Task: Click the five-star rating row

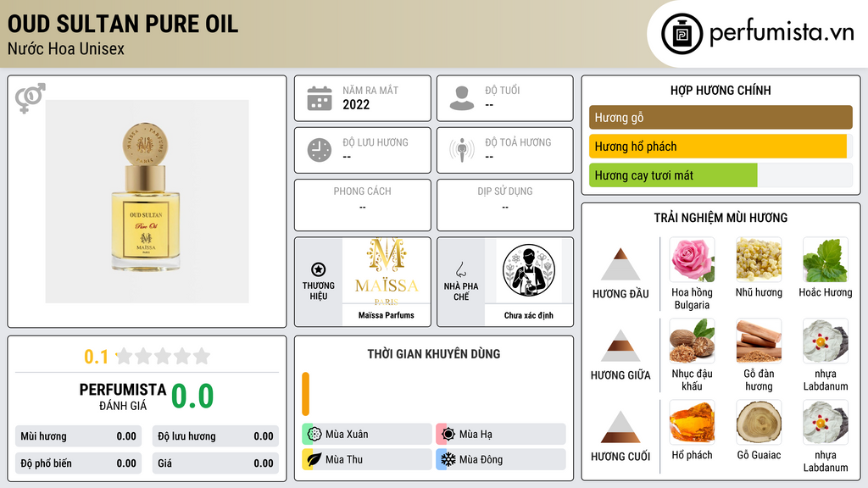Action: coord(163,356)
